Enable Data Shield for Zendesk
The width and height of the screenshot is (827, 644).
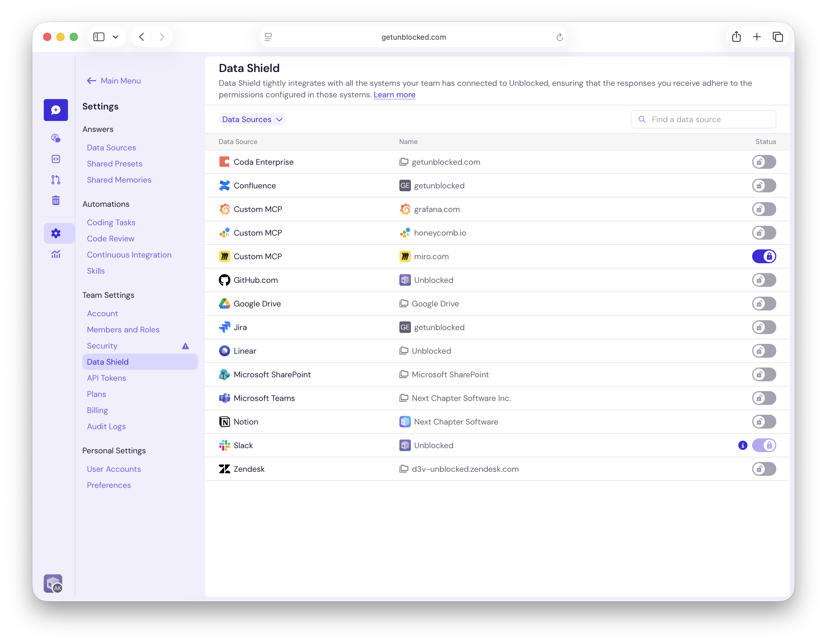[x=764, y=469]
